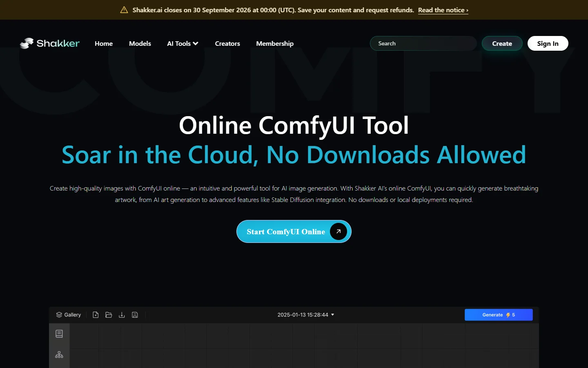Click the Create button
Viewport: 588px width, 368px height.
502,43
